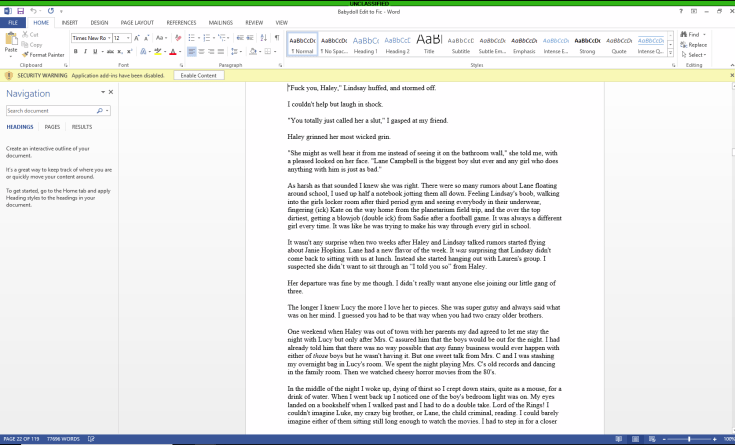Toggle bold formatting in the ribbon
This screenshot has width=735, height=445.
pyautogui.click(x=75, y=51)
